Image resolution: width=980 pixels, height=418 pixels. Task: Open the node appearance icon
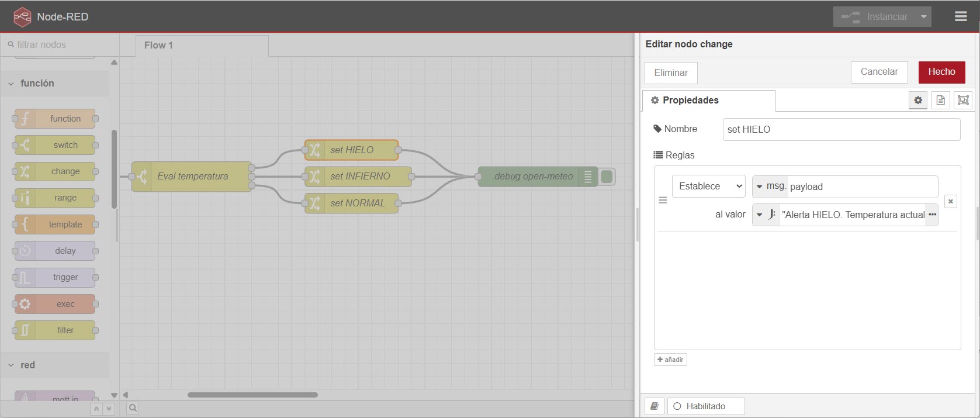coord(963,101)
